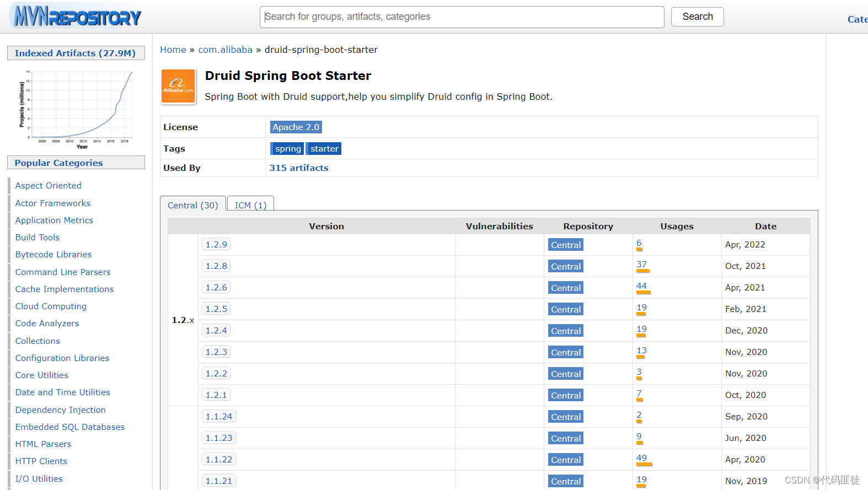Open version 1.1.22
The height and width of the screenshot is (490, 868).
[x=219, y=460]
